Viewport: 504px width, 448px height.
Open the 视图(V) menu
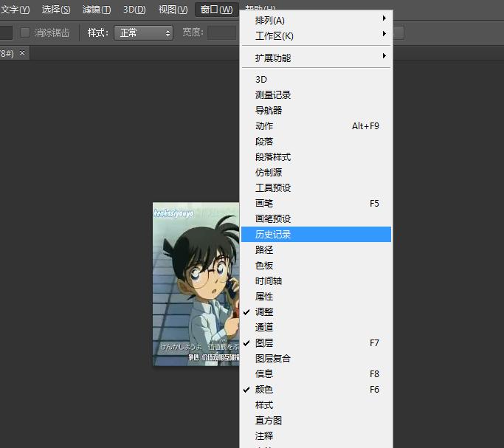pyautogui.click(x=173, y=10)
